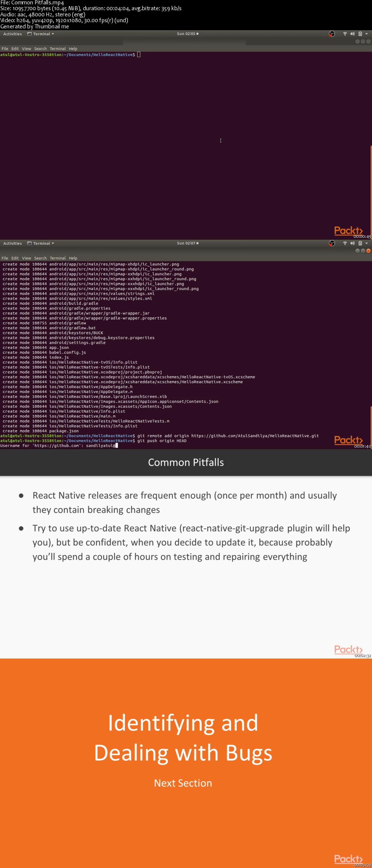The image size is (372, 868).
Task: Open Terminal menu in the empty-prompt terminal
Action: (58, 49)
